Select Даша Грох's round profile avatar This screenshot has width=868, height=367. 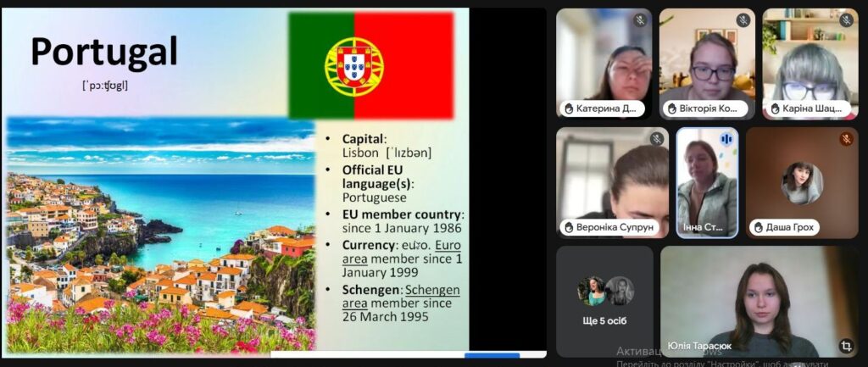[801, 182]
